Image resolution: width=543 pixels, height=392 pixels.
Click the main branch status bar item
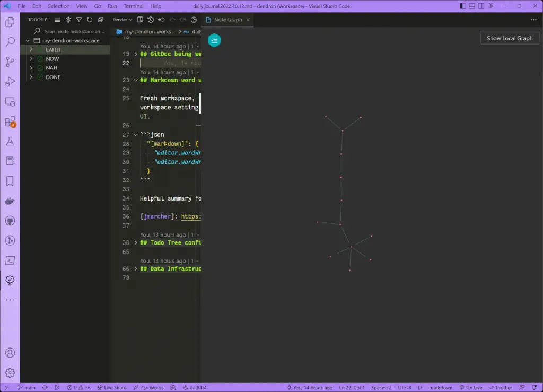coord(27,388)
